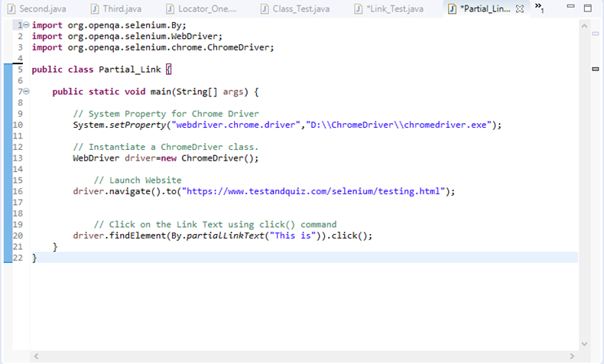Click the vertical scrollbar up arrow
Screen dimensions: 604x364
(584, 26)
